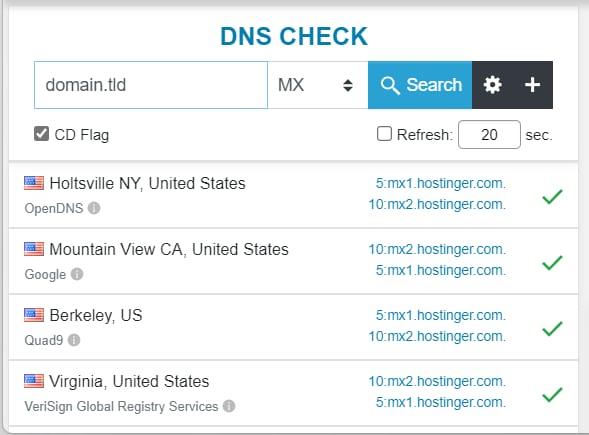Image resolution: width=589 pixels, height=435 pixels.
Task: Click the info icon next to OpenDNS
Action: click(94, 208)
